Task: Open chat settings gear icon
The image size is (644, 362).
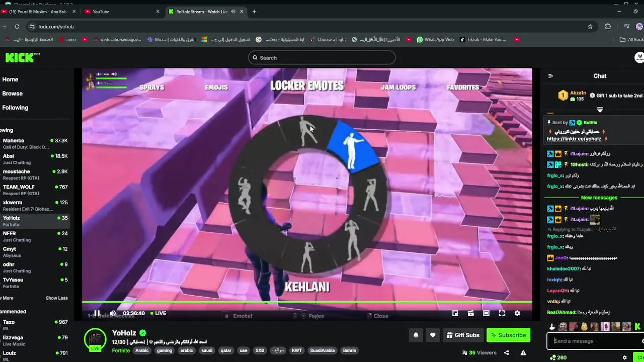Action: pyautogui.click(x=624, y=357)
